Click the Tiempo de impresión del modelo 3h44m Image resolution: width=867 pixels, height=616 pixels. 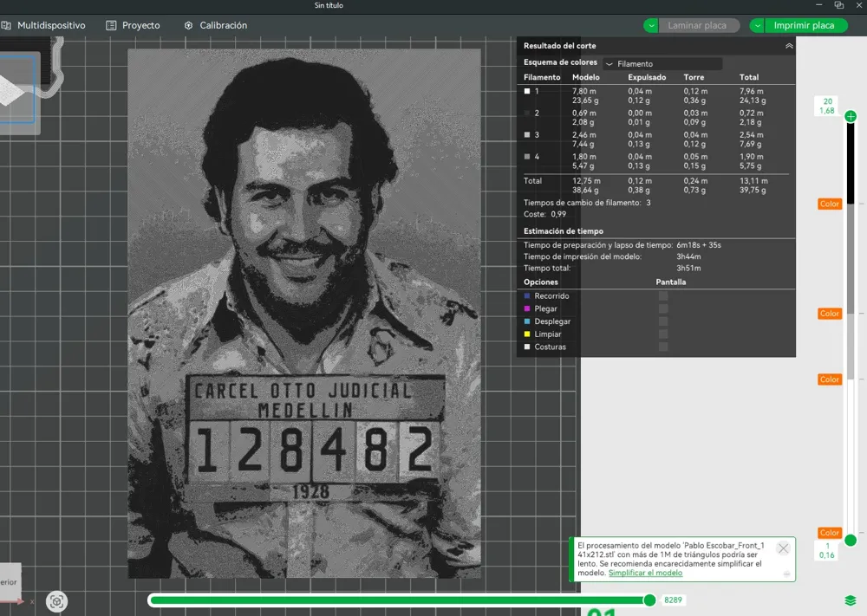[x=688, y=256]
